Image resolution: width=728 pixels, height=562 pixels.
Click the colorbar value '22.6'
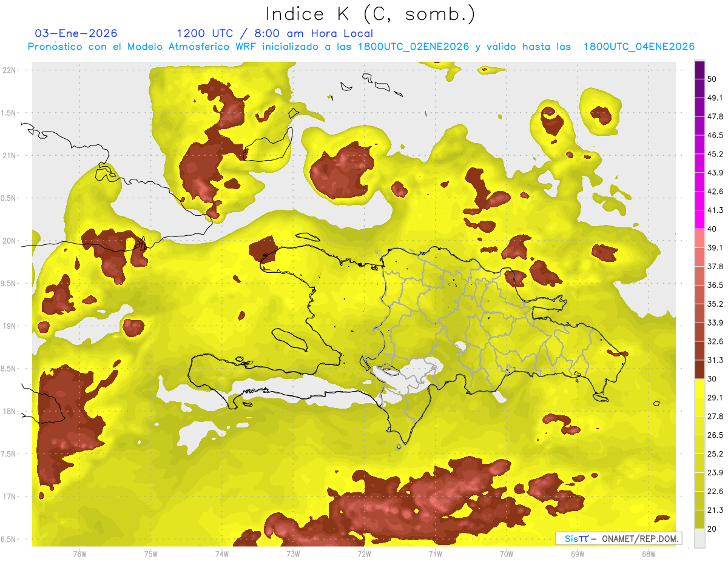point(715,492)
